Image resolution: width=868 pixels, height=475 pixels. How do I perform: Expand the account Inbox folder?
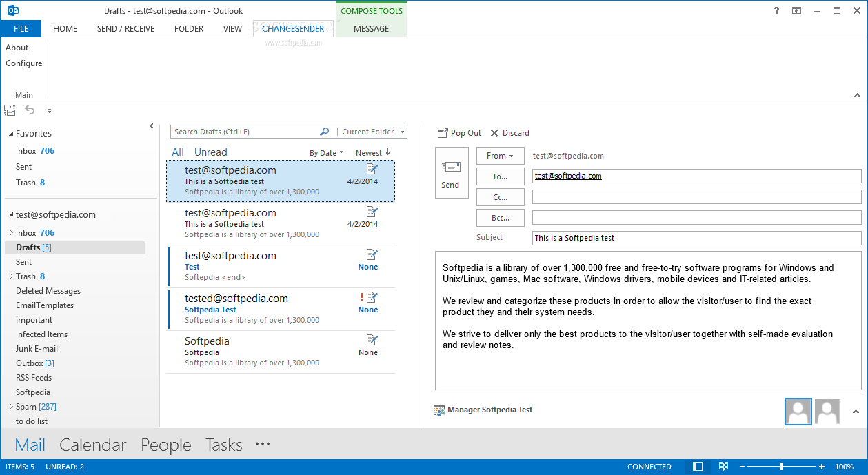pos(10,233)
